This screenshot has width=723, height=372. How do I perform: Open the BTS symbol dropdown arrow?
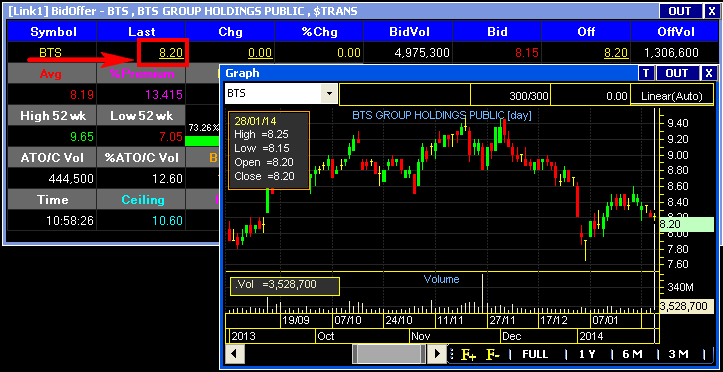click(x=329, y=94)
